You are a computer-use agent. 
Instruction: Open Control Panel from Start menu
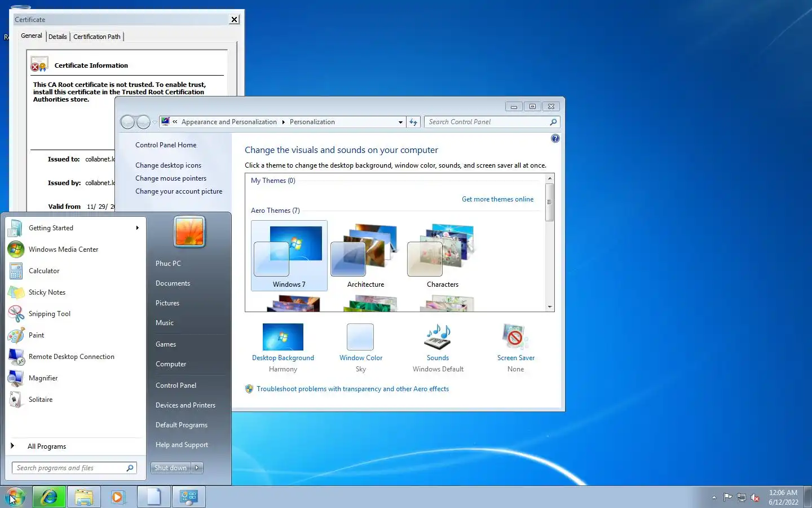[x=176, y=386]
